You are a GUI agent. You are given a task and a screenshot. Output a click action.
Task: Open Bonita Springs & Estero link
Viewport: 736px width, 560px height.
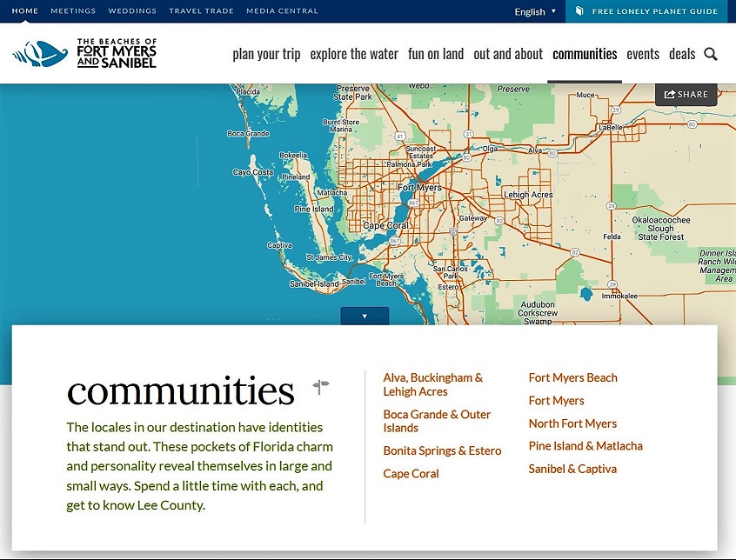(x=442, y=450)
